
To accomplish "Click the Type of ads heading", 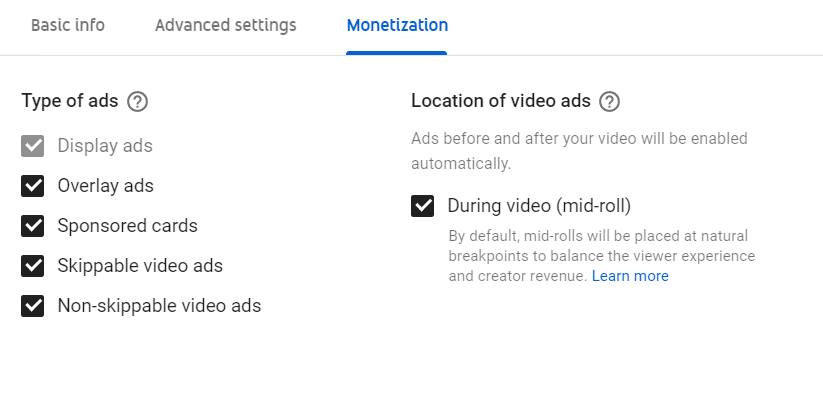I will [70, 101].
